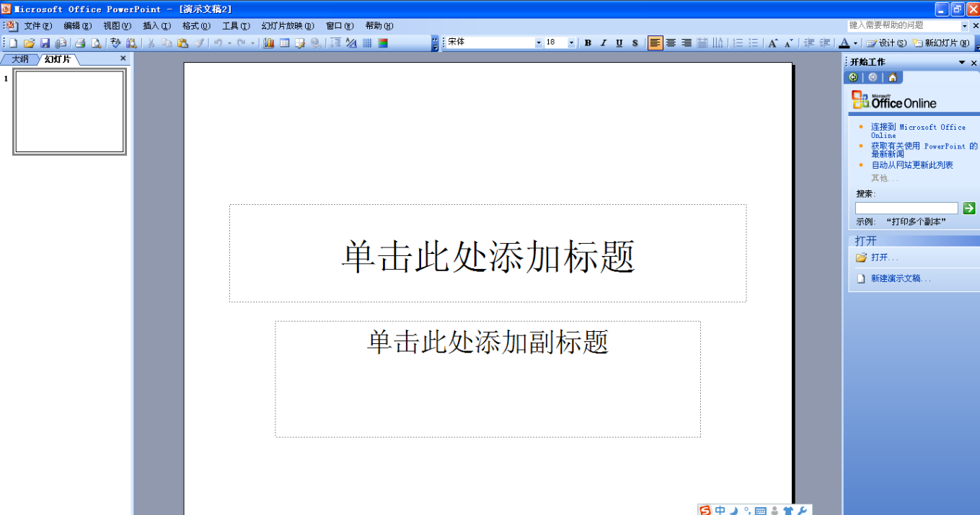Image resolution: width=980 pixels, height=515 pixels.
Task: Toggle Sogou half/full width moon icon
Action: click(733, 511)
